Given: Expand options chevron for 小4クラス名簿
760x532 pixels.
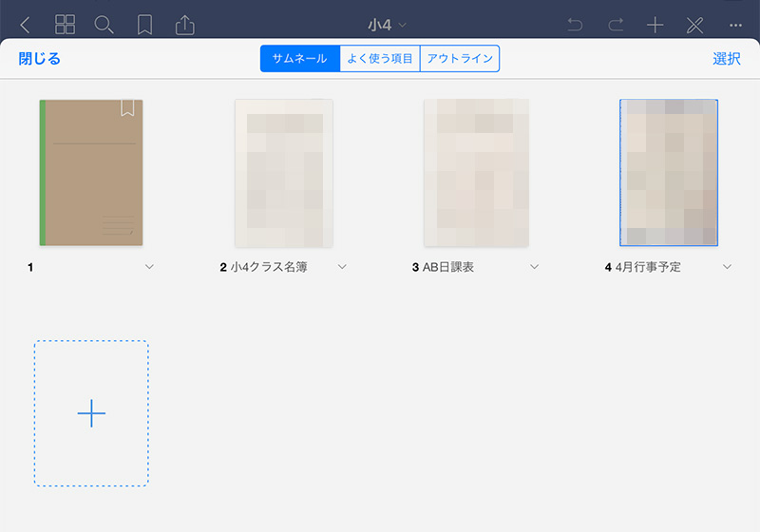Looking at the screenshot, I should [x=342, y=267].
